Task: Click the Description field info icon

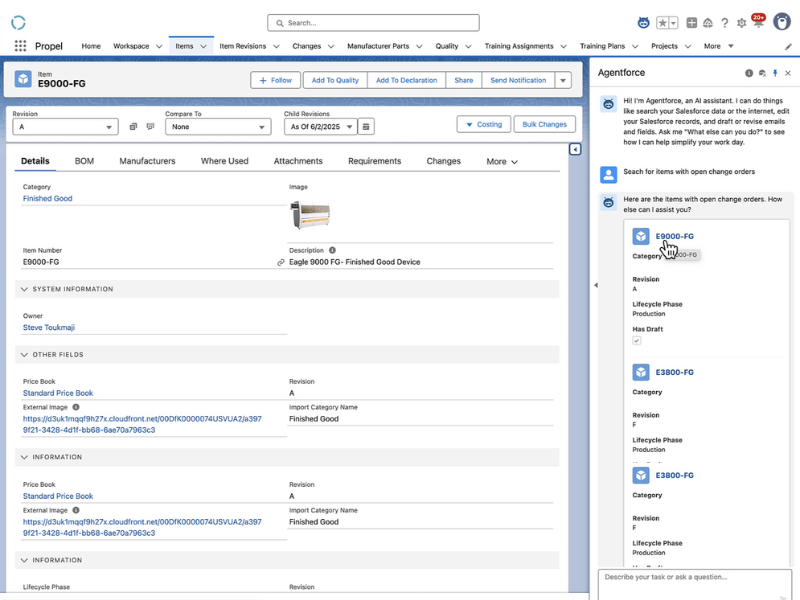Action: tap(332, 250)
